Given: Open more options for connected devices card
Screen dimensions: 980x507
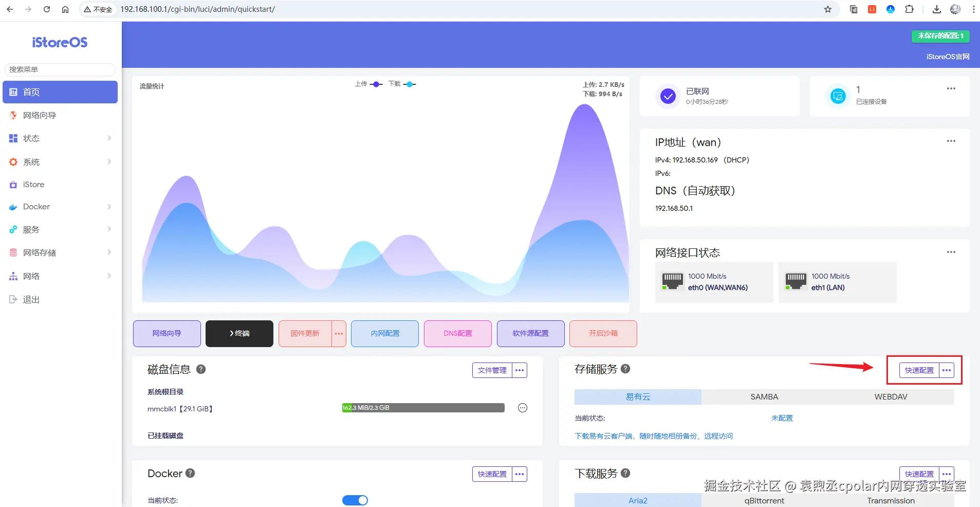Looking at the screenshot, I should coord(951,88).
